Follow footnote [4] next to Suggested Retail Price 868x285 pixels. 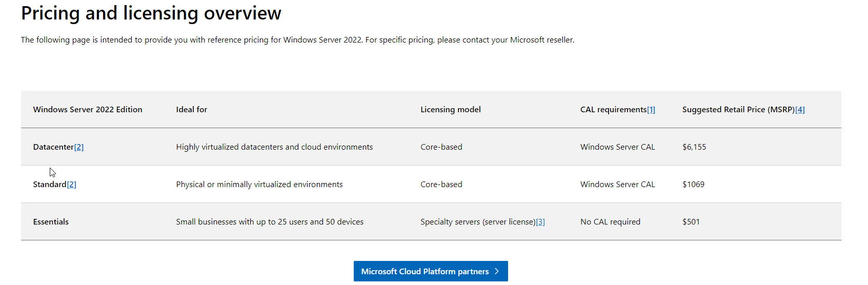(x=800, y=110)
